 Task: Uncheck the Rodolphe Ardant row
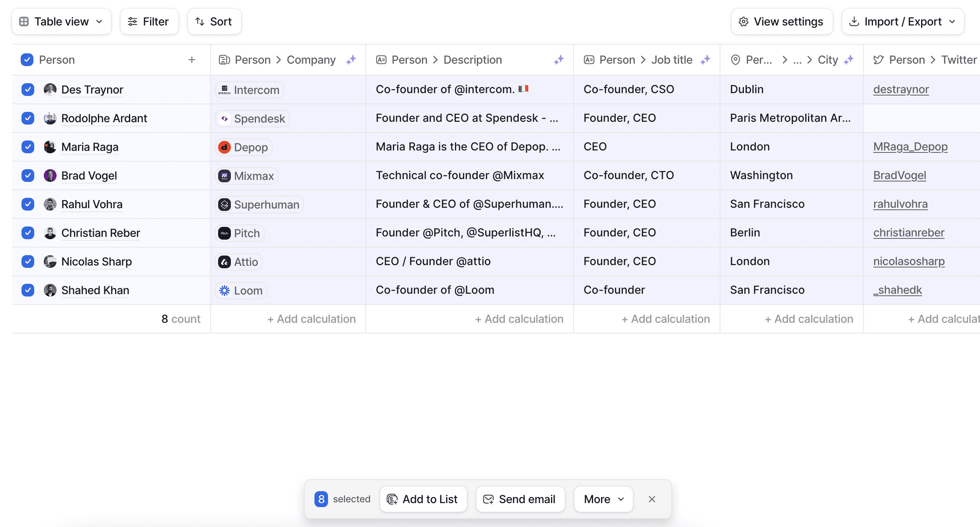28,118
